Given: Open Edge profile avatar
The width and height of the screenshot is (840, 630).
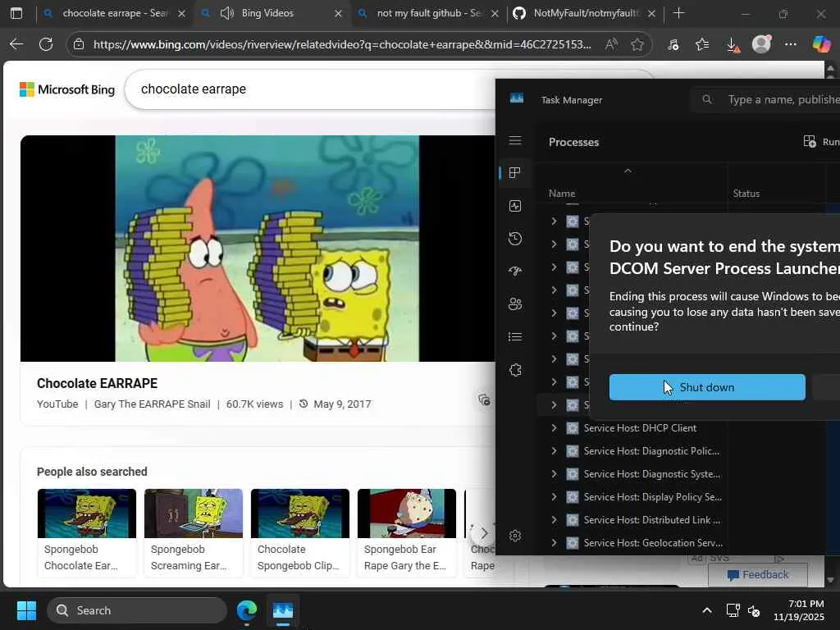Looking at the screenshot, I should tap(761, 44).
